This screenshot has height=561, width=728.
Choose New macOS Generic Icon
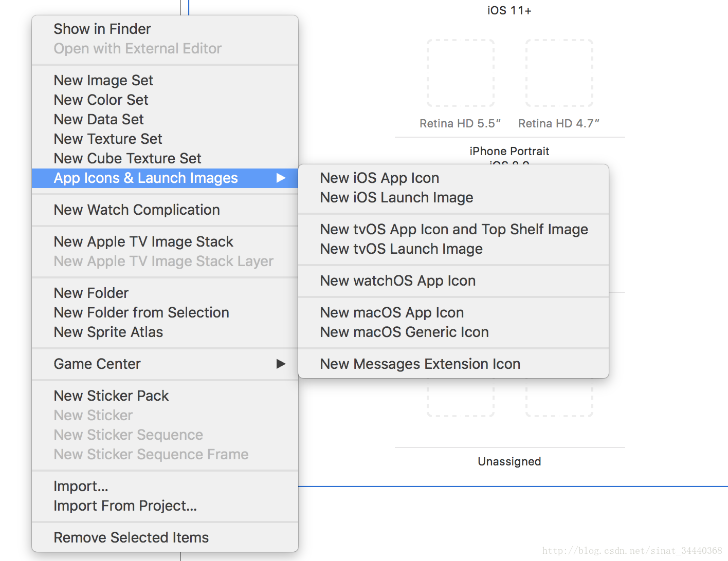point(453,332)
